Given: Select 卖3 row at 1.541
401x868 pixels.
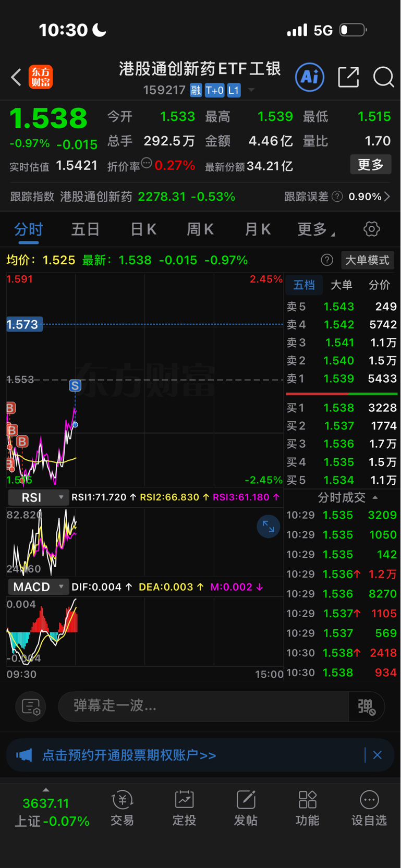Looking at the screenshot, I should [342, 343].
